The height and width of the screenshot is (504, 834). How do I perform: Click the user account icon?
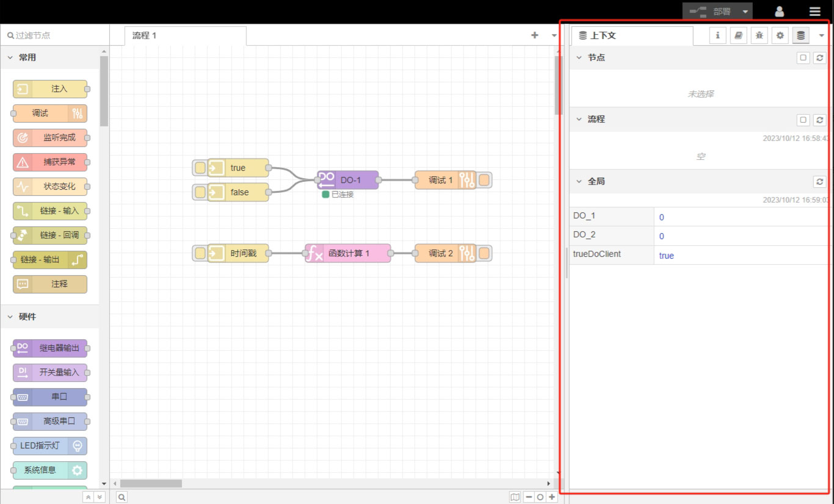pos(780,11)
